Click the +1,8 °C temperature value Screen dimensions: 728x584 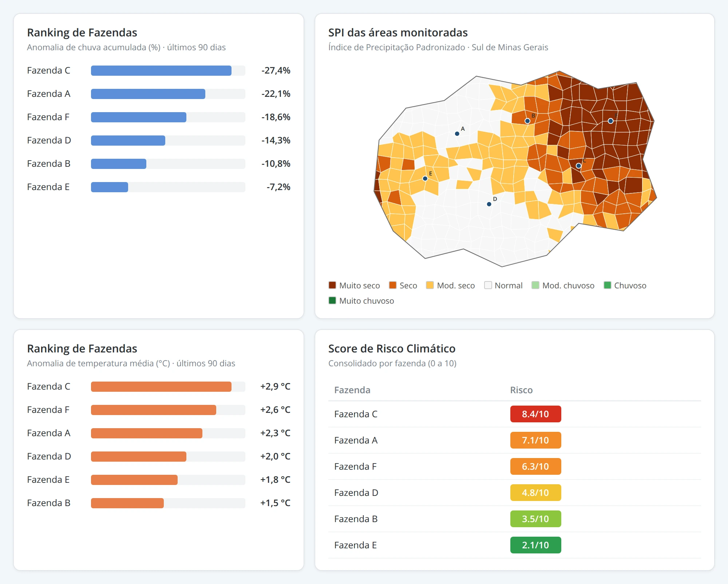tap(275, 480)
